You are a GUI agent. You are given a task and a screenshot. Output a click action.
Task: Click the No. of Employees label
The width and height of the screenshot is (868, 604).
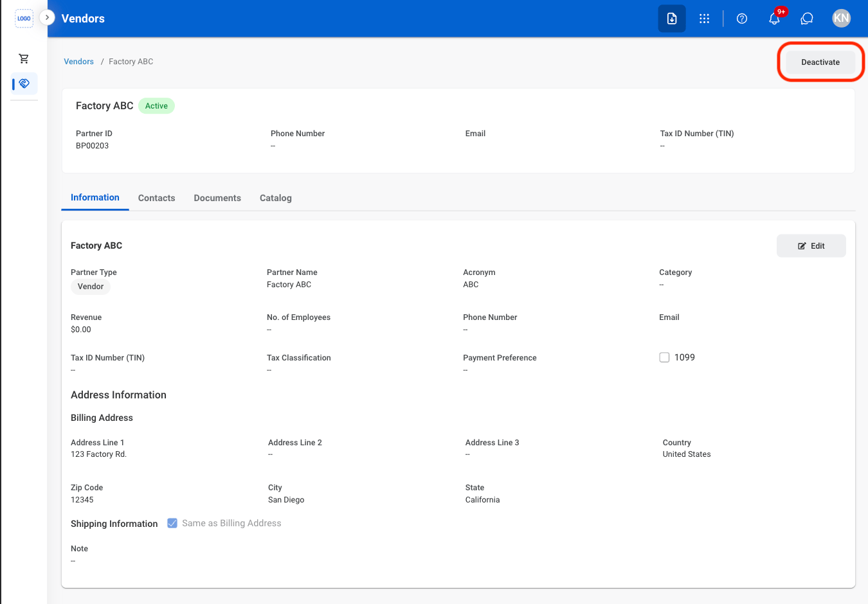298,317
